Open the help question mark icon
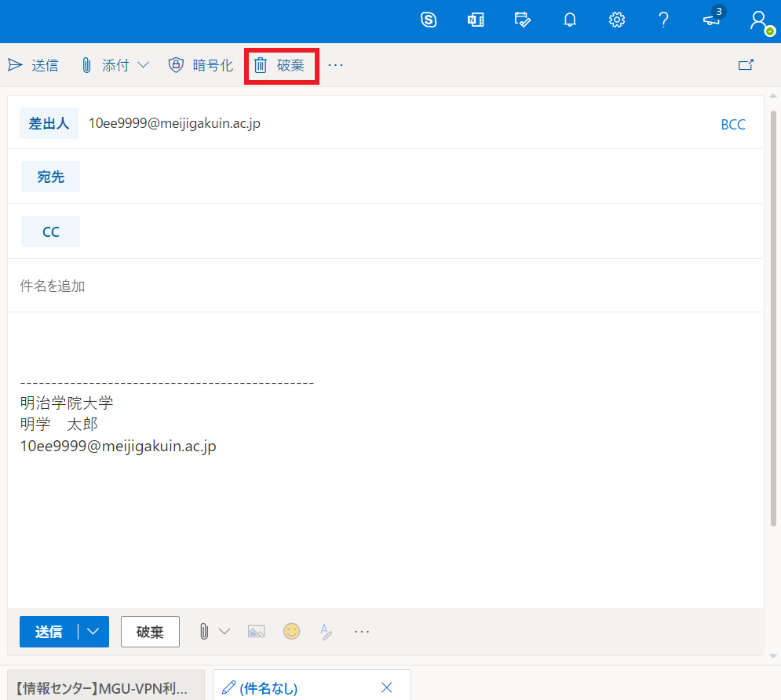The height and width of the screenshot is (700, 781). [663, 20]
